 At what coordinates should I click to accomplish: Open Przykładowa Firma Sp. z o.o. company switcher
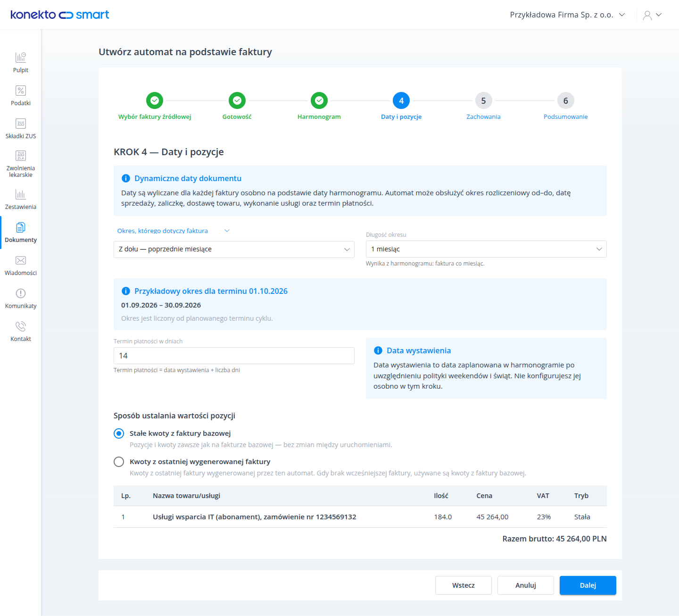567,15
